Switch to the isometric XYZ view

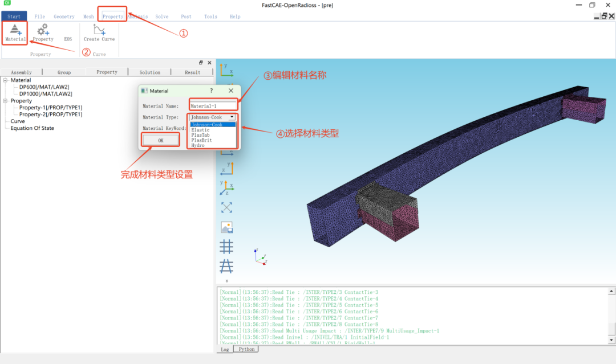click(226, 187)
